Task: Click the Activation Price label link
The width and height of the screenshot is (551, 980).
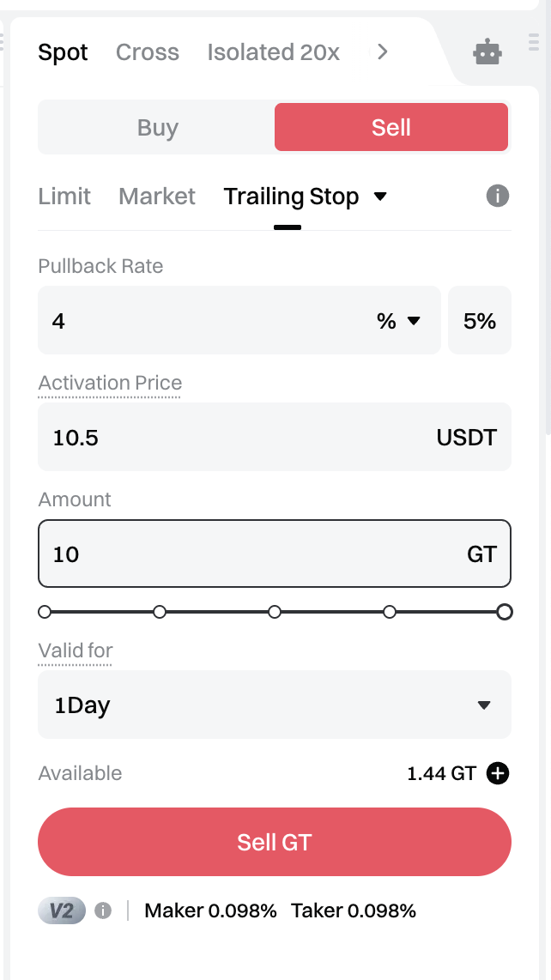Action: [x=110, y=383]
